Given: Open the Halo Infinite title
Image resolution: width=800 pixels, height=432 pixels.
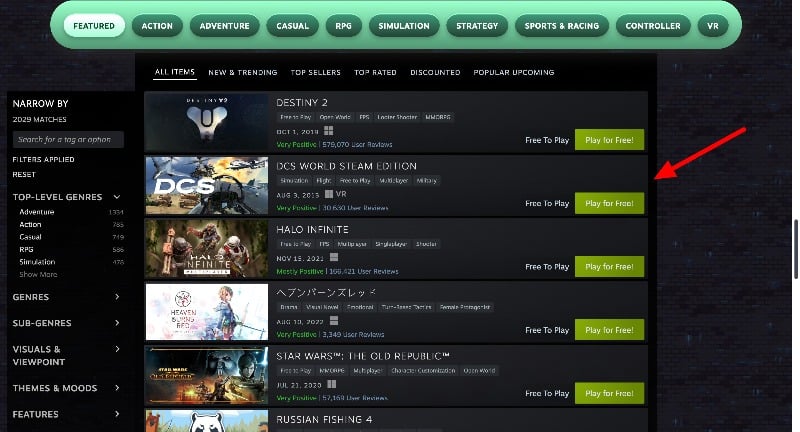Looking at the screenshot, I should [x=312, y=230].
